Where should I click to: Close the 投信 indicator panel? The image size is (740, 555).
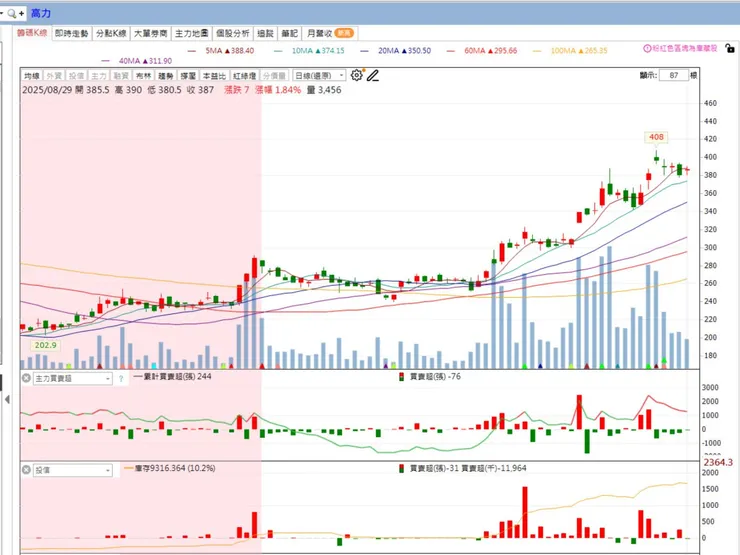pyautogui.click(x=26, y=470)
